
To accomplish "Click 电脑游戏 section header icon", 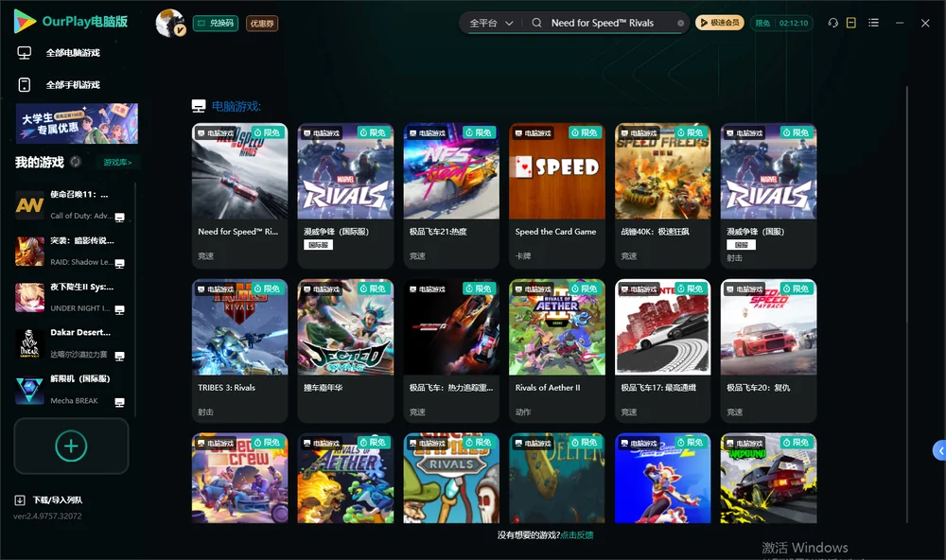I will pos(199,106).
